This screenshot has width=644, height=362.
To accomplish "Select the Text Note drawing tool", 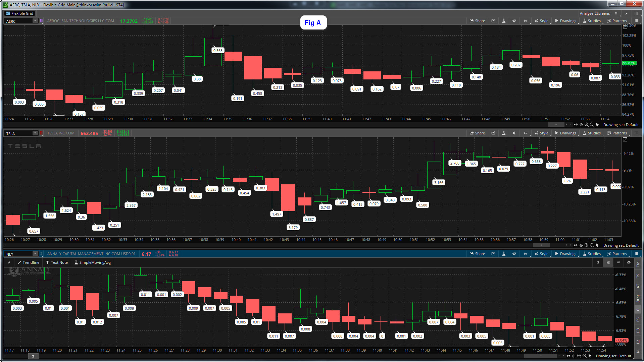I will [x=57, y=262].
